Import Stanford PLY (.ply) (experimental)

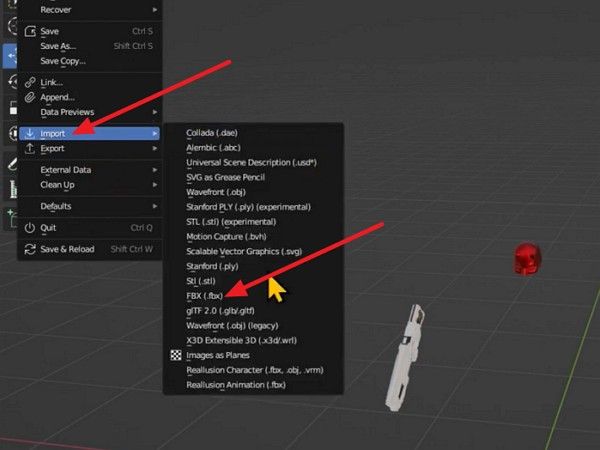click(x=253, y=207)
